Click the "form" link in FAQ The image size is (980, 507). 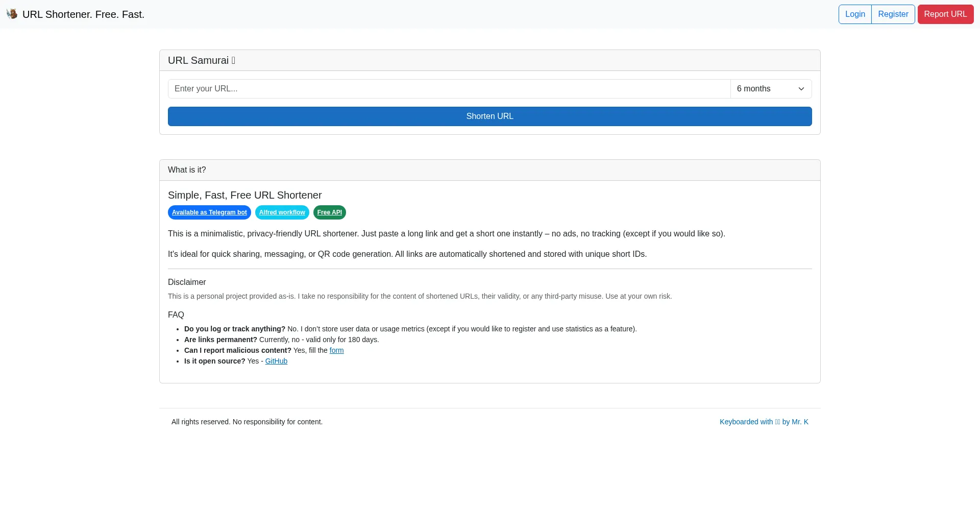click(336, 350)
